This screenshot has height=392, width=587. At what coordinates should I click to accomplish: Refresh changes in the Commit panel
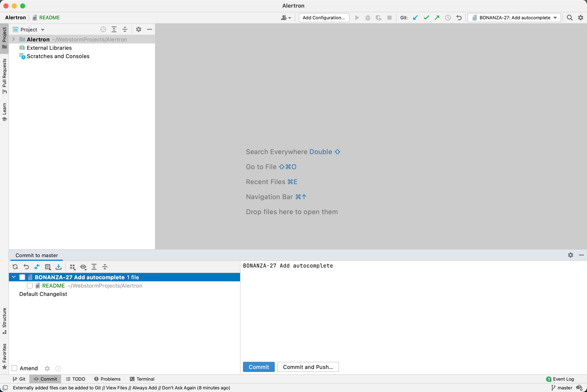tap(15, 266)
